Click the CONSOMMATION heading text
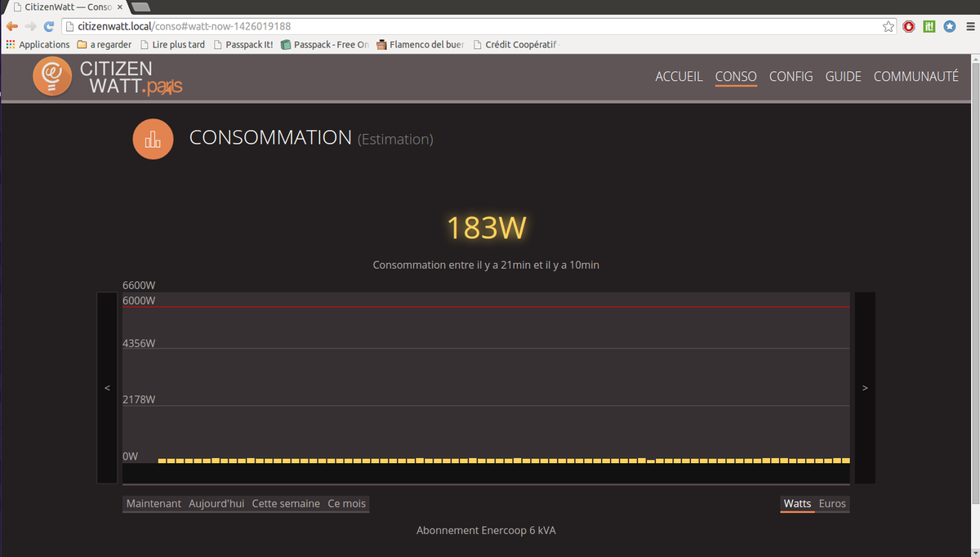 pyautogui.click(x=270, y=137)
